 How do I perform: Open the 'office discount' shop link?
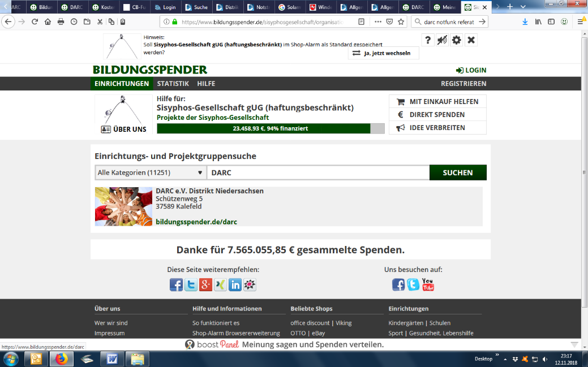point(310,323)
